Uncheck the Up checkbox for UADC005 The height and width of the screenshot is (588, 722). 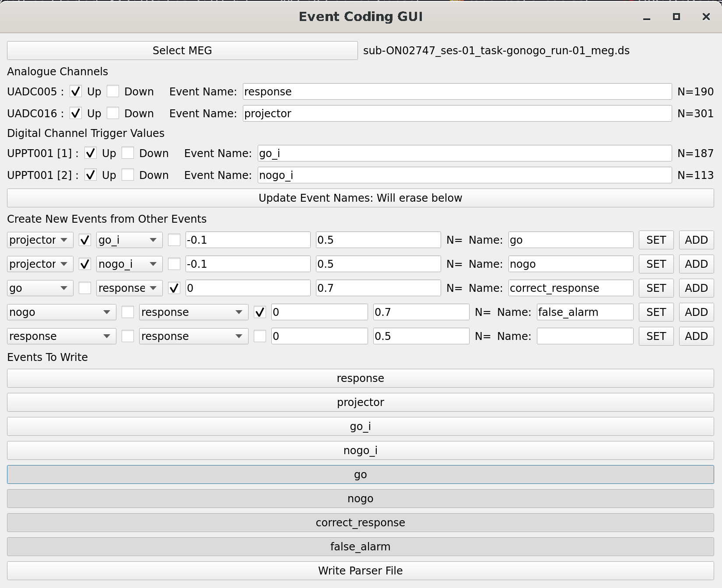(x=76, y=91)
